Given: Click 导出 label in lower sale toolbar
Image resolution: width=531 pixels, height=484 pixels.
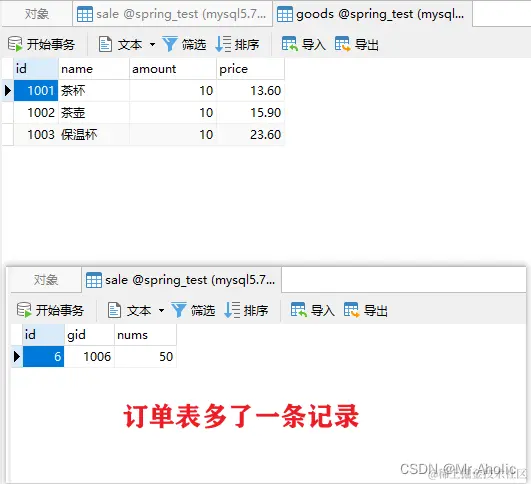Looking at the screenshot, I should 376,310.
